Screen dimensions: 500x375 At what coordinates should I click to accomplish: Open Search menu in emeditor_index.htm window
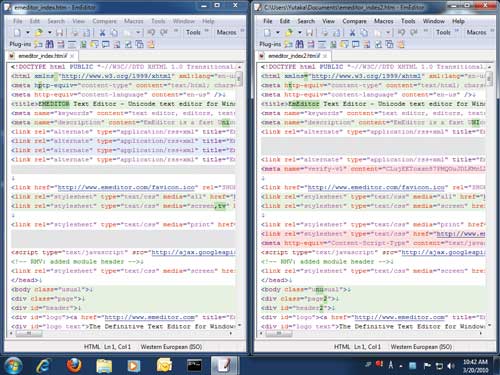(x=56, y=21)
